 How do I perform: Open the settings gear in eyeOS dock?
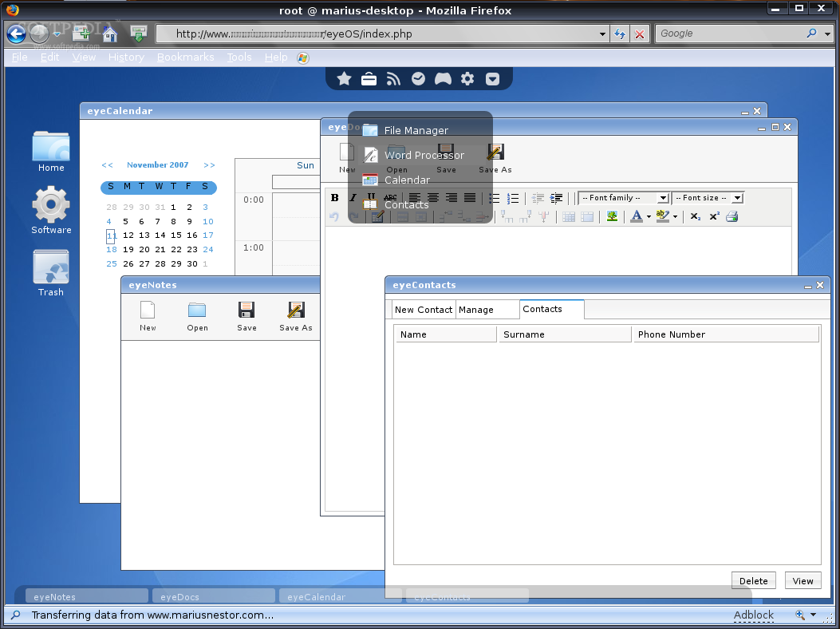point(467,79)
